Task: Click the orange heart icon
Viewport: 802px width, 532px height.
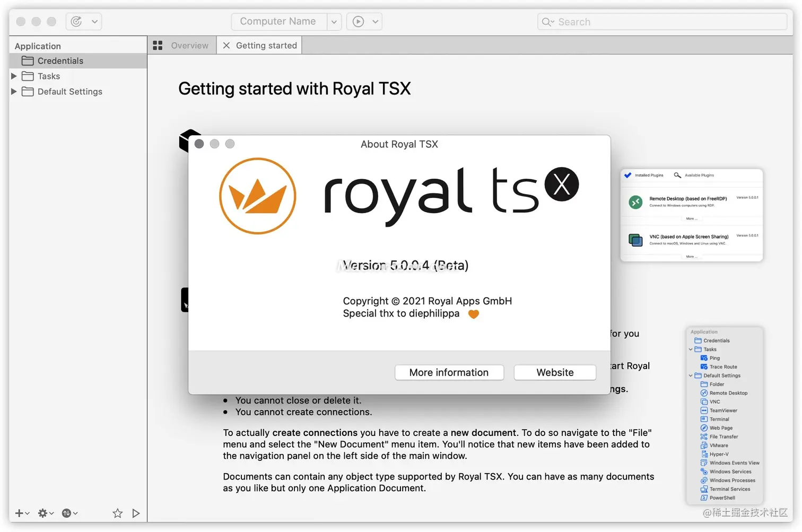Action: [474, 314]
